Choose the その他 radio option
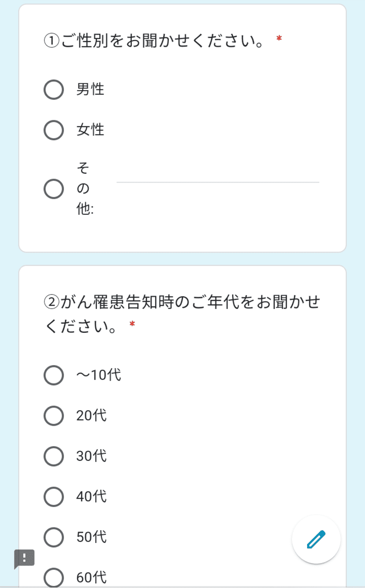The image size is (365, 588). (x=53, y=189)
